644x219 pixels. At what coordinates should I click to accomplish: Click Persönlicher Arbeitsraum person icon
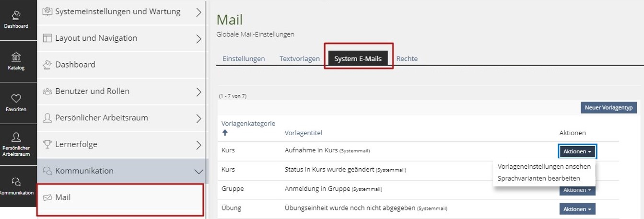pos(16,138)
